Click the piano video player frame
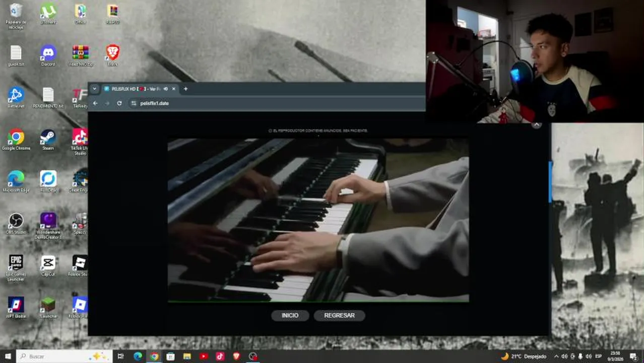 (x=318, y=220)
